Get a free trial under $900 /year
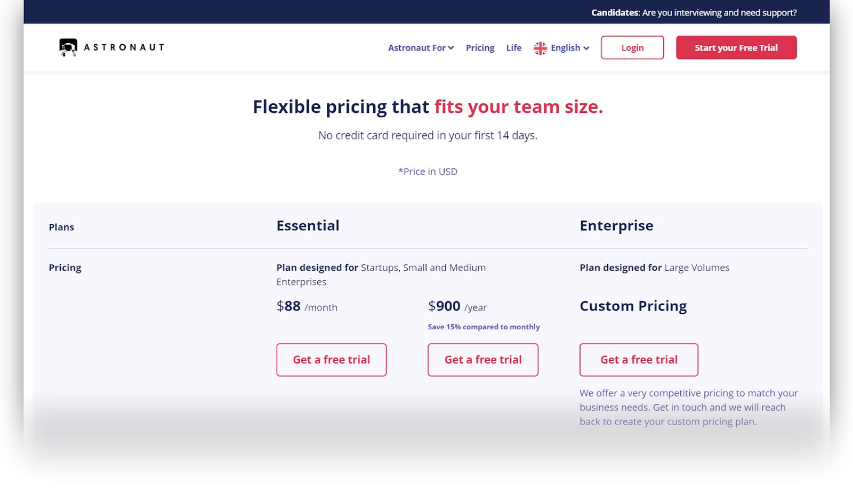Screen dimensions: 853x504 coord(483,360)
